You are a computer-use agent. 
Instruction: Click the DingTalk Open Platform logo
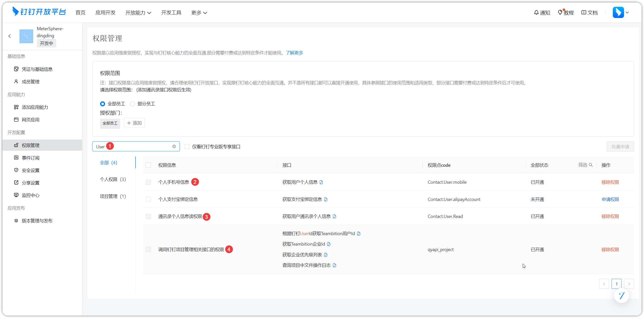[x=39, y=12]
